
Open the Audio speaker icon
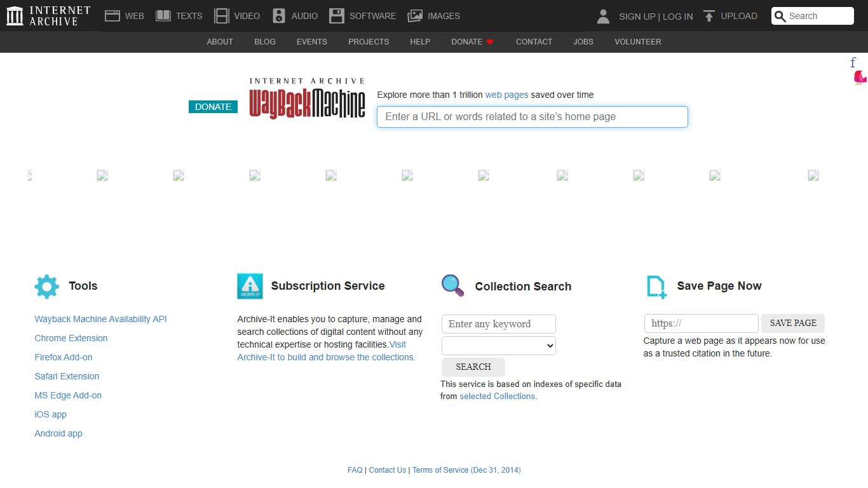(279, 16)
